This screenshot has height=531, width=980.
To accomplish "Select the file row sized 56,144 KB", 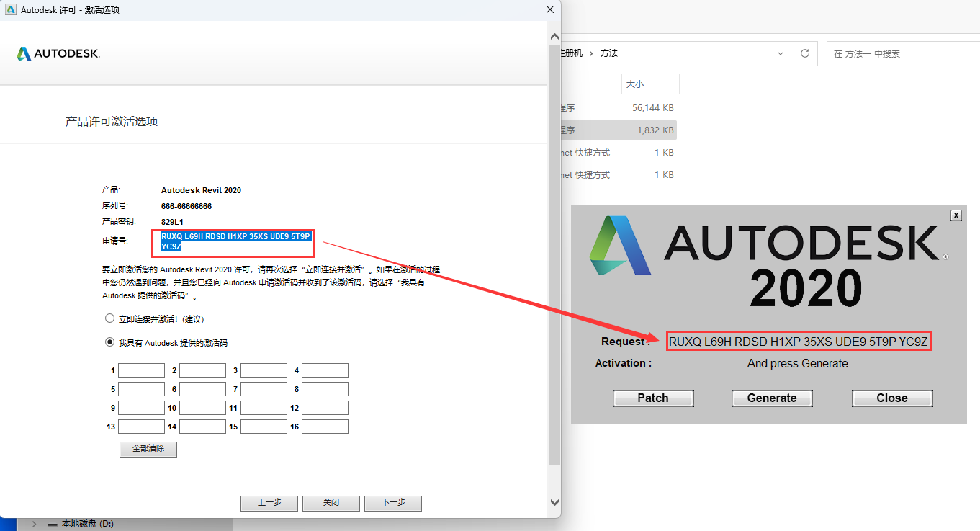I will click(619, 107).
